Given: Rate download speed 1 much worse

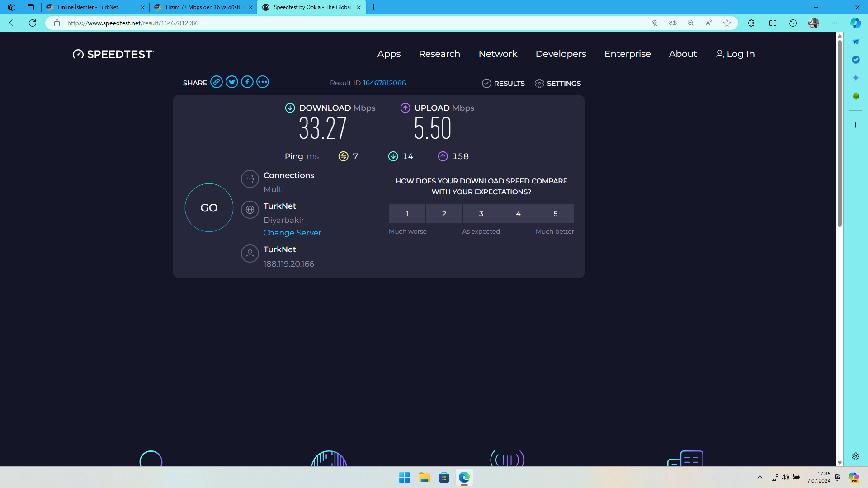Looking at the screenshot, I should 407,214.
